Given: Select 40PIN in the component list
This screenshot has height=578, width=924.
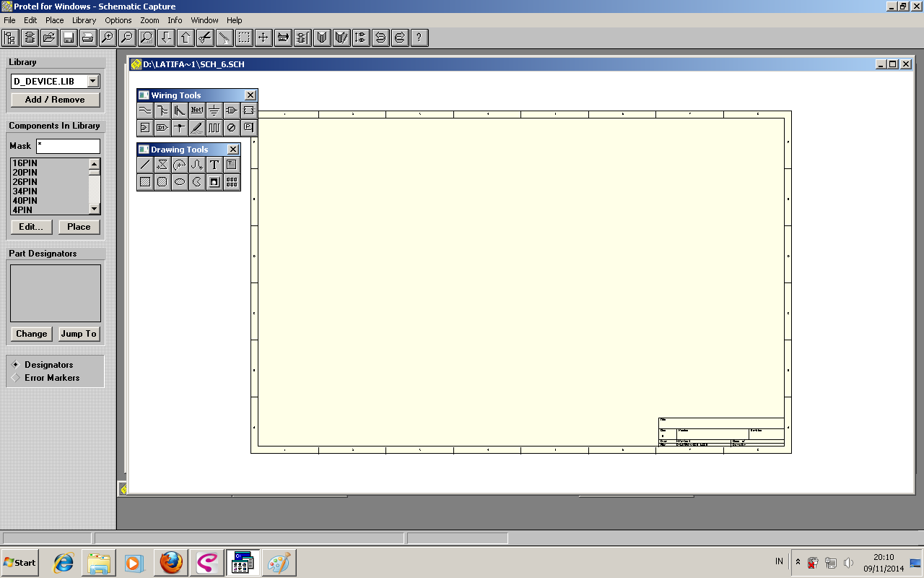Looking at the screenshot, I should 49,201.
